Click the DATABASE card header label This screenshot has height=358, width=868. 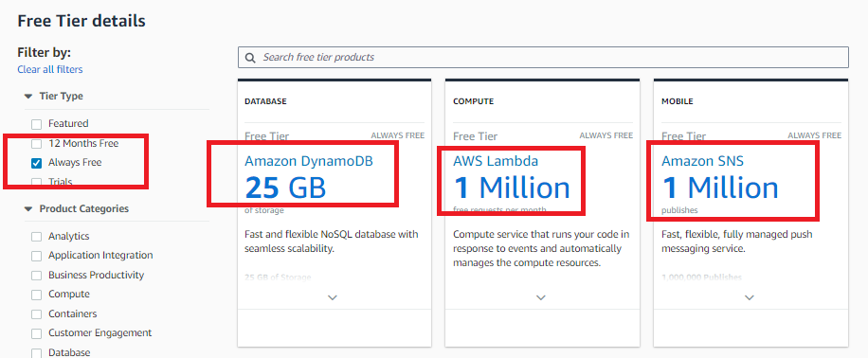tap(265, 101)
